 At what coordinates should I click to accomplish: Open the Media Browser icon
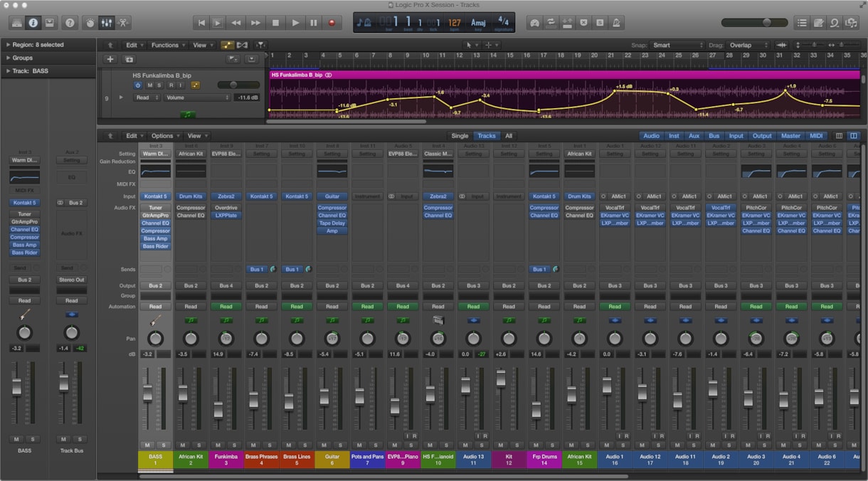coord(851,23)
